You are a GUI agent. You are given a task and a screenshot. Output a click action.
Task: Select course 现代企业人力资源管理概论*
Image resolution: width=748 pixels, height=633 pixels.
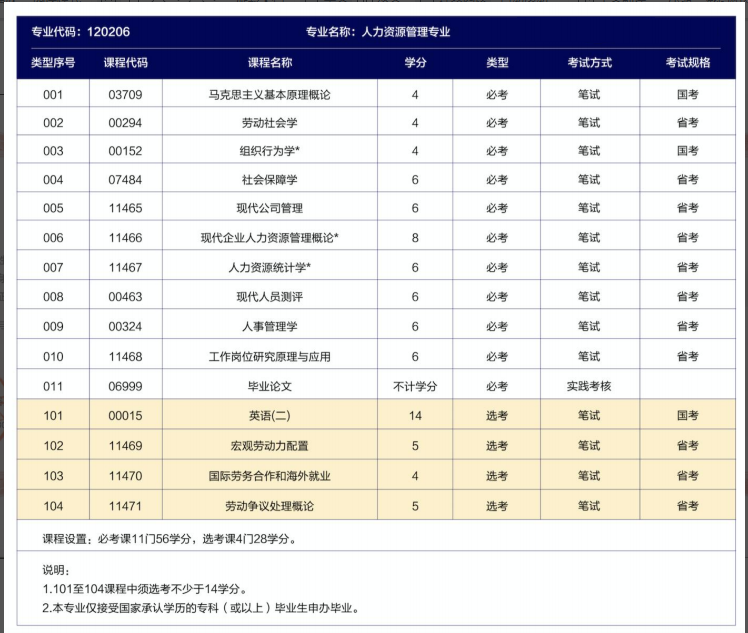pyautogui.click(x=270, y=238)
